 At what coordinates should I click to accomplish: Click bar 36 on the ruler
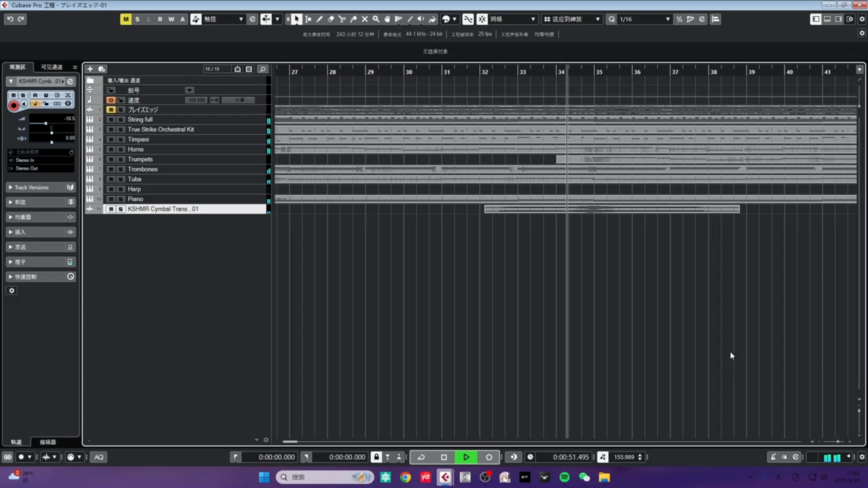click(x=637, y=71)
